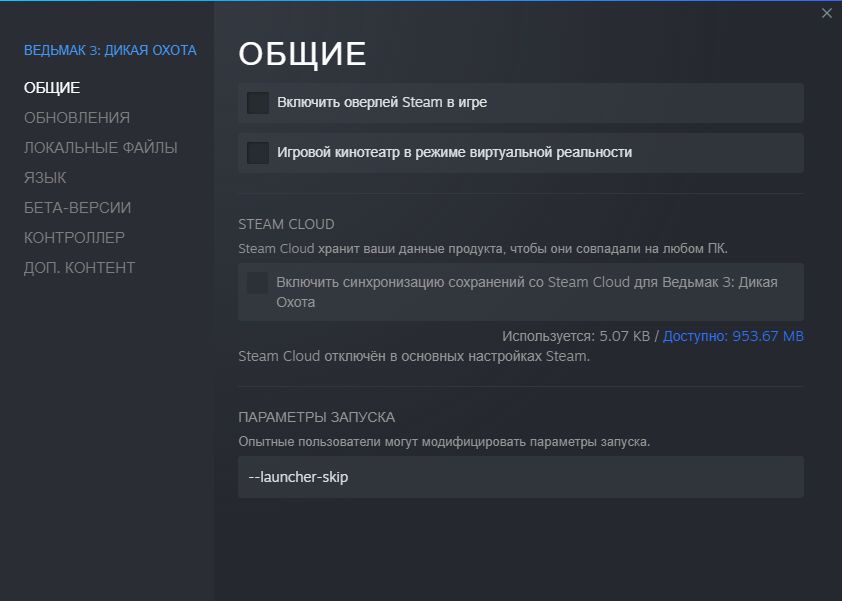Click the STEAM CLOUD section heading
Viewport: 842px width, 601px height.
coord(286,224)
